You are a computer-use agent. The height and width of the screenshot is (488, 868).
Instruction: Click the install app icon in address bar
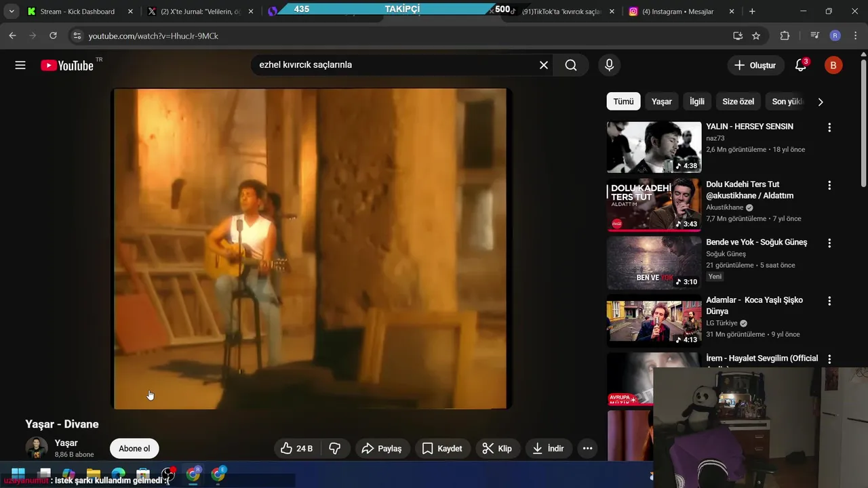pyautogui.click(x=738, y=36)
